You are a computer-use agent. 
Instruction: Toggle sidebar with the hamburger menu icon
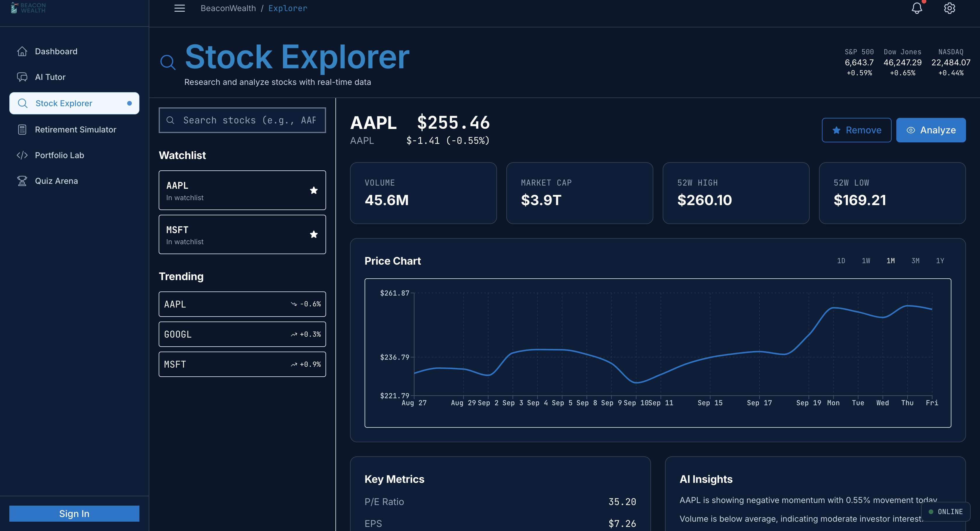[x=180, y=8]
